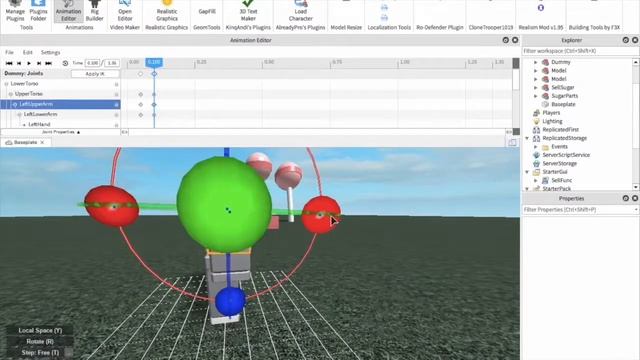
Task: Open the File menu
Action: (9, 52)
